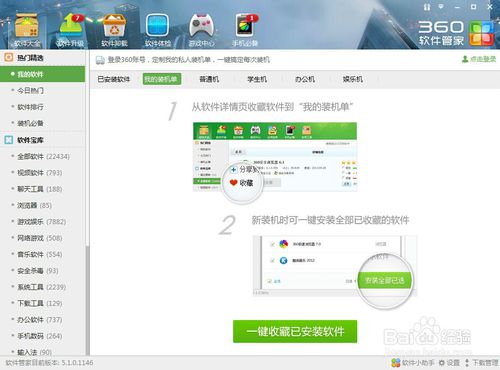Open 全部软件 (22434) category
Viewport: 500px width, 370px height.
[x=43, y=156]
